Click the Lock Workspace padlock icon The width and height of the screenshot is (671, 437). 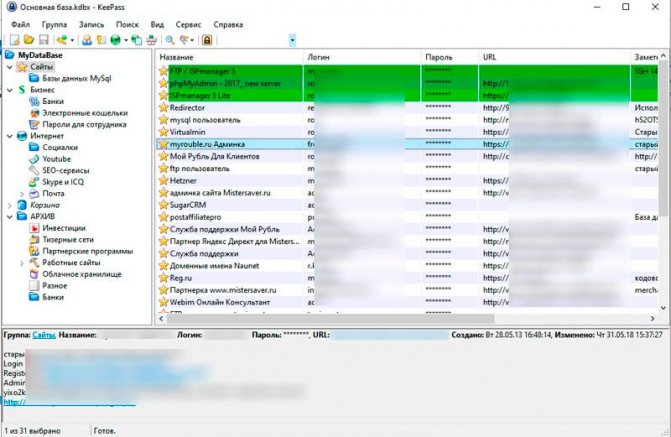[207, 40]
